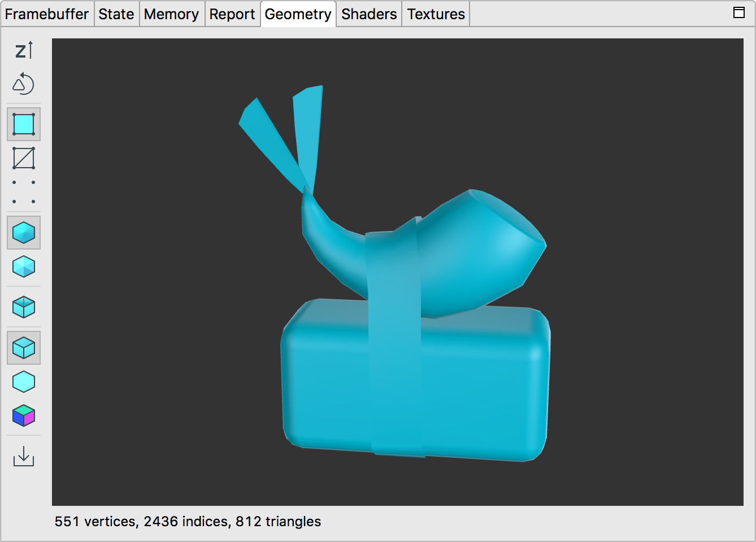Select solid filled geometry mode
The width and height of the screenshot is (756, 542).
click(24, 124)
